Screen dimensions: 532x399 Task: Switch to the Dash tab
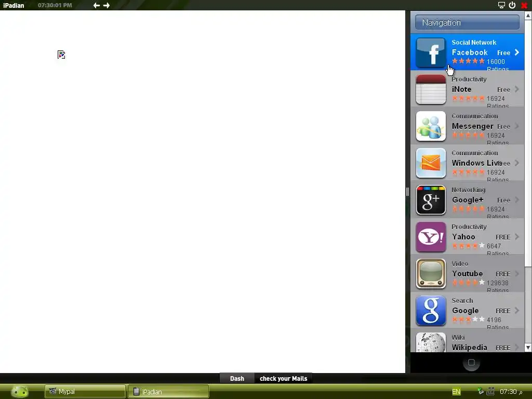(237, 378)
